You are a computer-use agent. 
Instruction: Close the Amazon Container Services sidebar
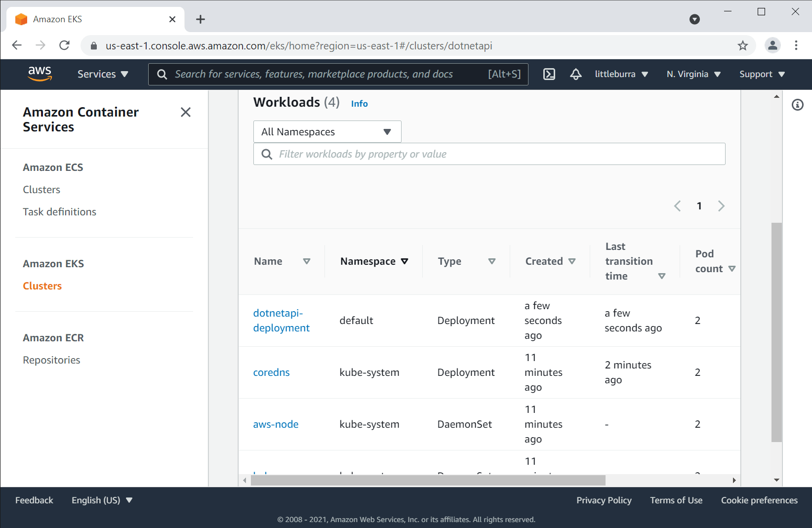186,112
